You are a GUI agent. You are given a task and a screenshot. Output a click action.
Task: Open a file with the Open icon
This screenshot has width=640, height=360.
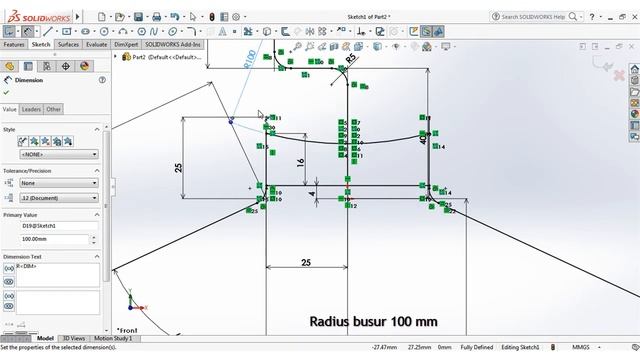click(120, 17)
